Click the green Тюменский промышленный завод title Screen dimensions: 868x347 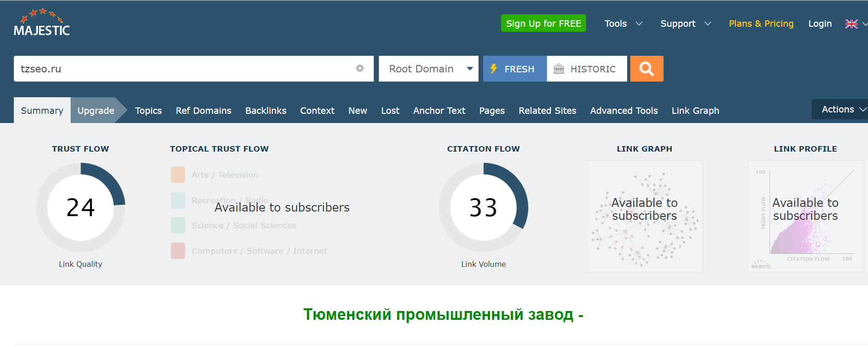point(443,314)
